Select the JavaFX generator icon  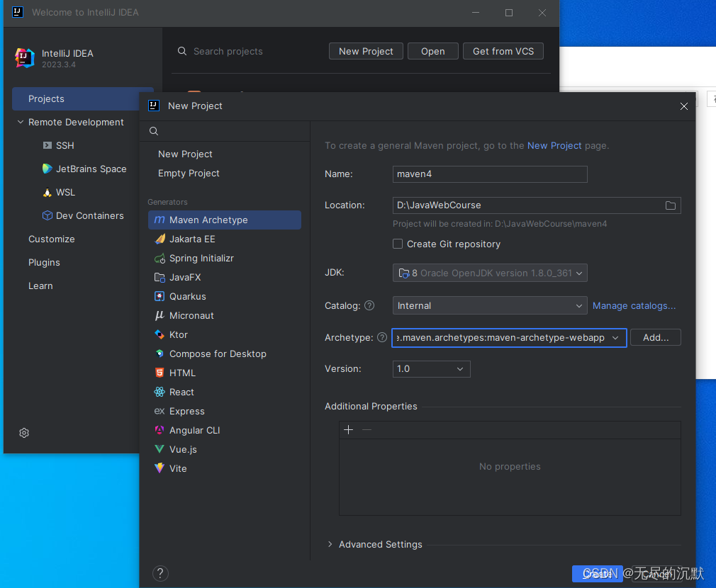point(160,277)
